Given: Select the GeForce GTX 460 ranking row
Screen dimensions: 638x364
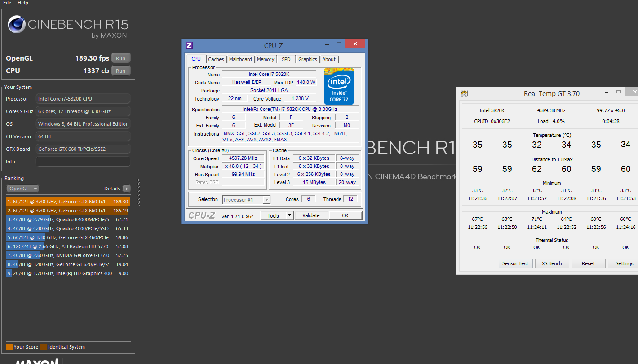Looking at the screenshot, I should [x=68, y=237].
